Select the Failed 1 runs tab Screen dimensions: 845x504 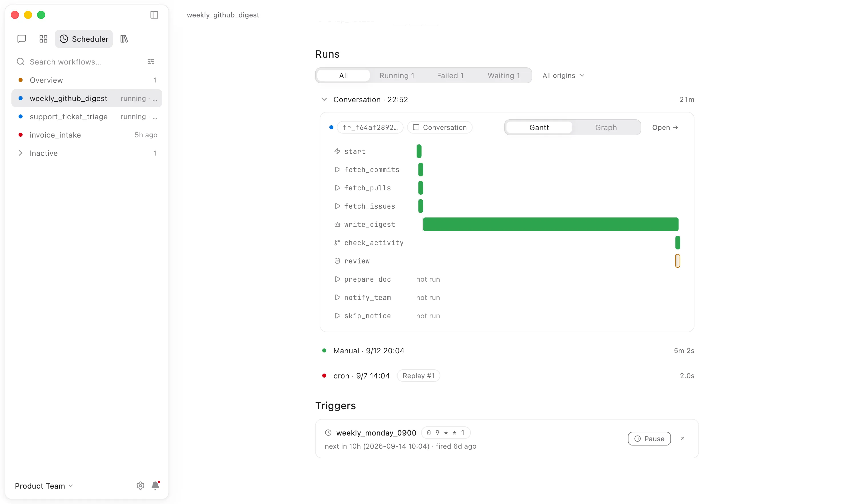pyautogui.click(x=450, y=75)
